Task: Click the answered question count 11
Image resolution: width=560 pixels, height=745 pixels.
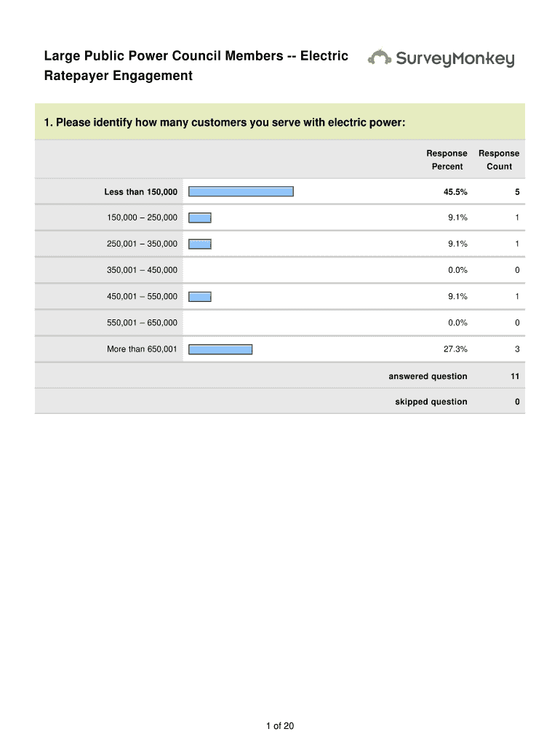Action: point(514,376)
